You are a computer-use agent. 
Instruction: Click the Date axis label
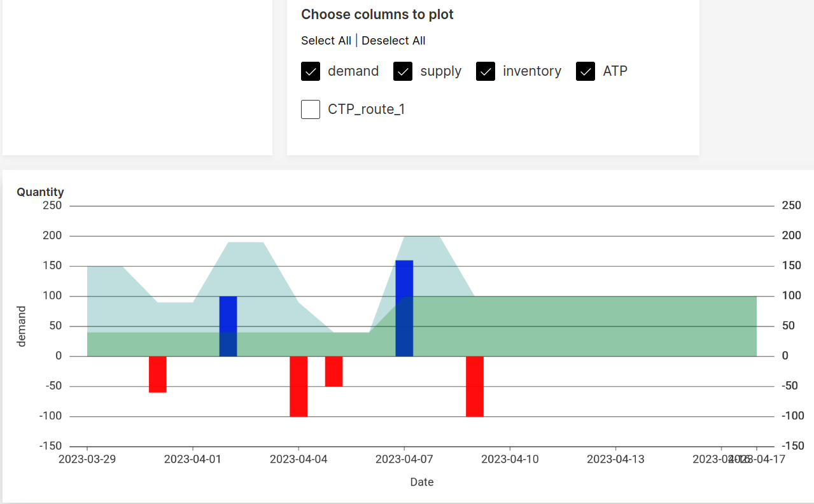421,482
